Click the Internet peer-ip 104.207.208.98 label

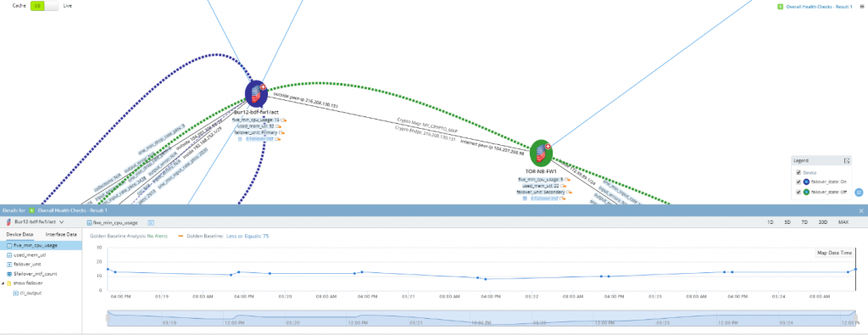pos(492,147)
